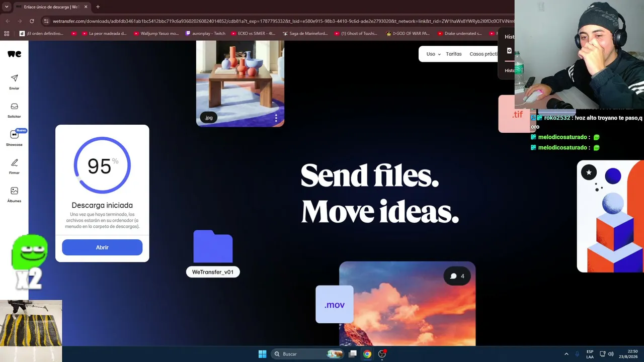The width and height of the screenshot is (644, 362).
Task: Close the 'Enlace único de descarga' tab
Action: point(86,7)
